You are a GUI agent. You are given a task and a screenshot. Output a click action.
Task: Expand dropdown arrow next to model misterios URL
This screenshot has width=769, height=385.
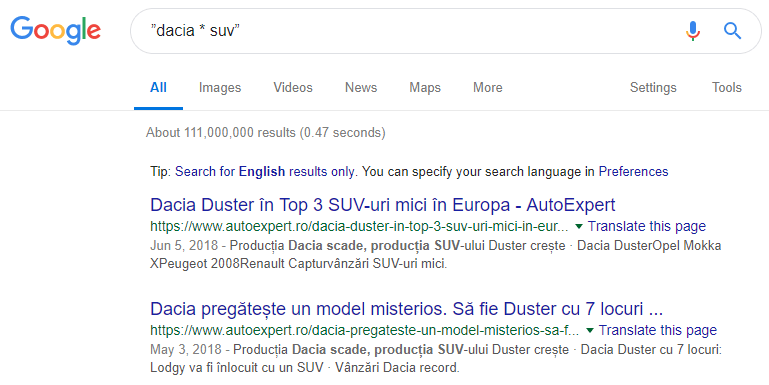590,330
